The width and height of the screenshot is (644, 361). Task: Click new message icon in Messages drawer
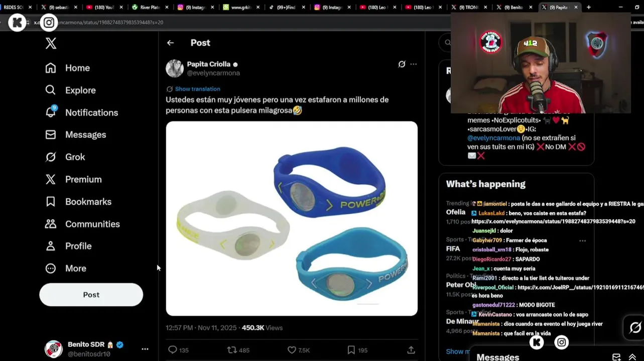pos(616,357)
